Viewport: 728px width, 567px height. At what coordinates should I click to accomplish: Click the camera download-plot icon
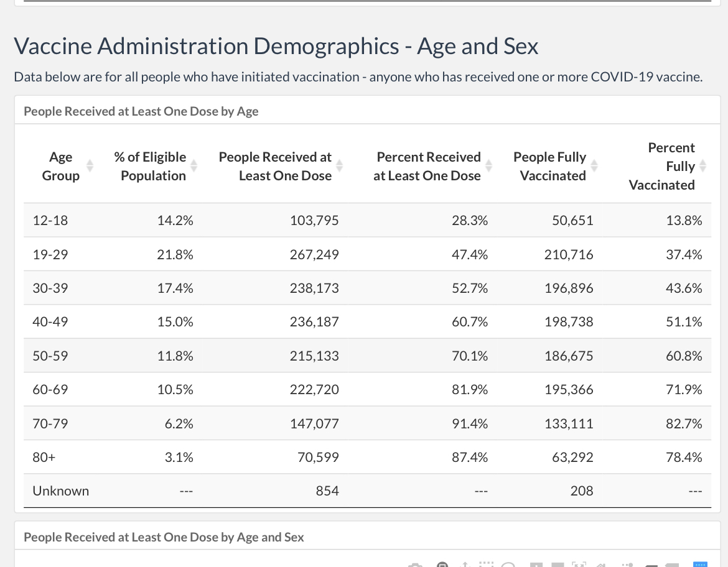pos(415,565)
